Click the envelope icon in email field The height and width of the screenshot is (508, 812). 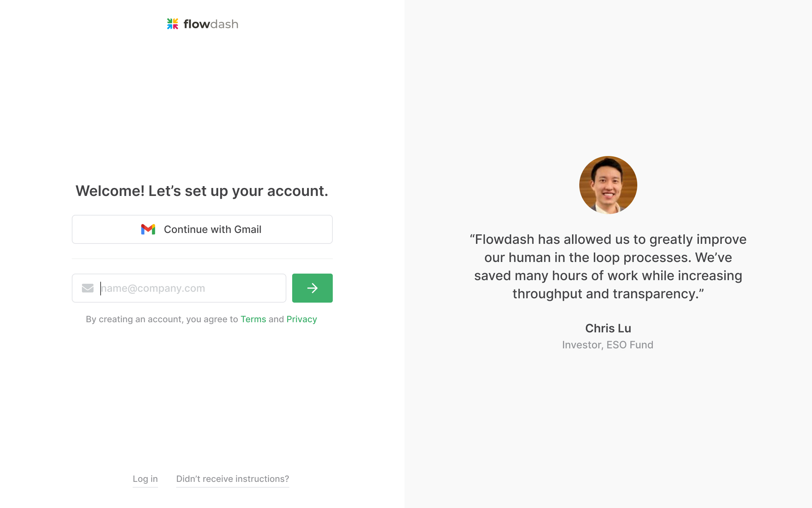88,288
